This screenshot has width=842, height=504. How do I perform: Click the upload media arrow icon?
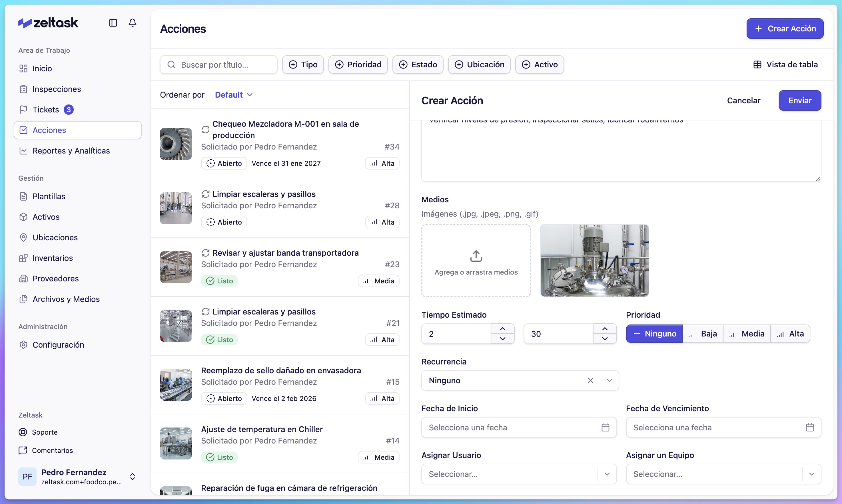pyautogui.click(x=476, y=256)
